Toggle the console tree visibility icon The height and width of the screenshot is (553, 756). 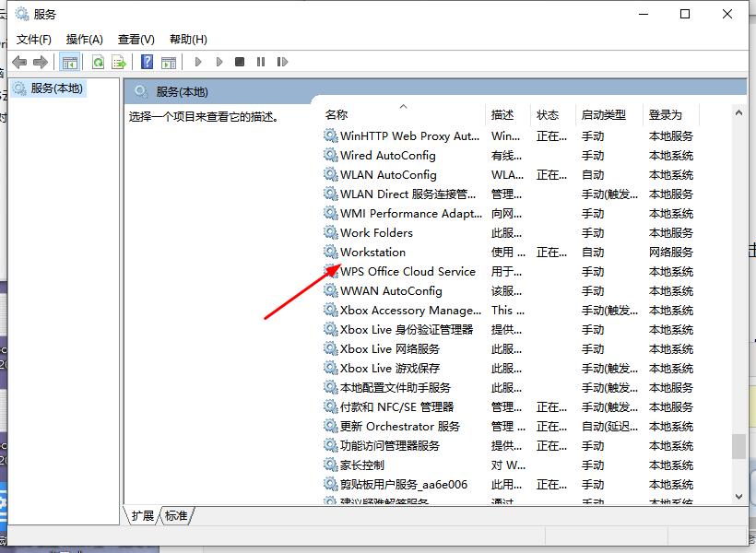pos(69,62)
